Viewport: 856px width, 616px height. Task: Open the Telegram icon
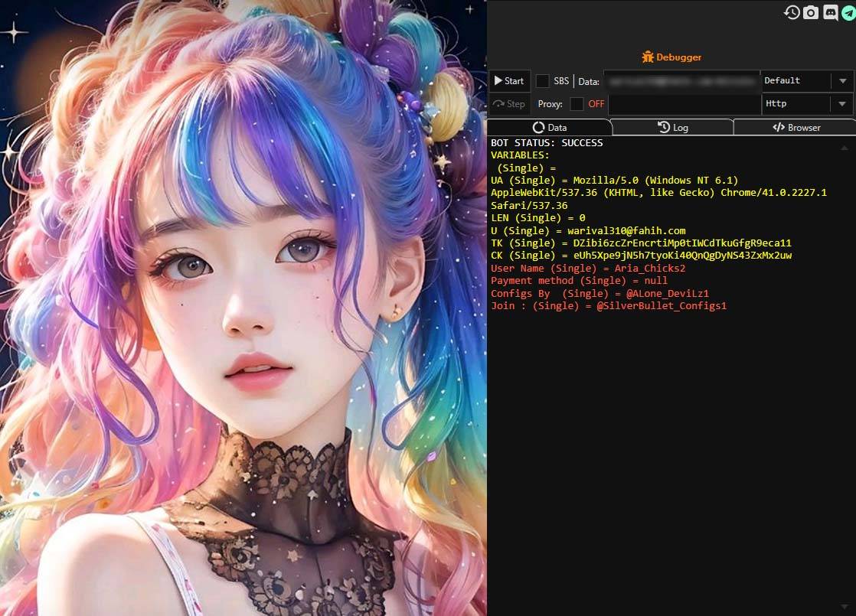click(x=849, y=12)
